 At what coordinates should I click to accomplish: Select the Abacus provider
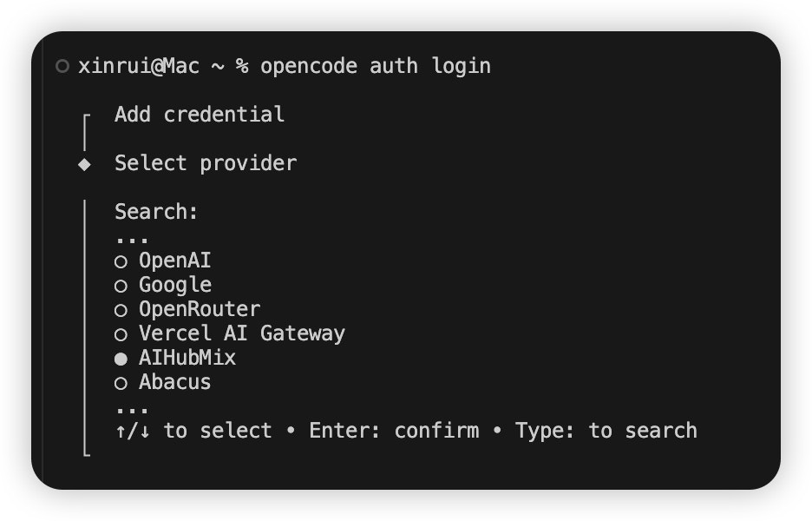click(174, 381)
